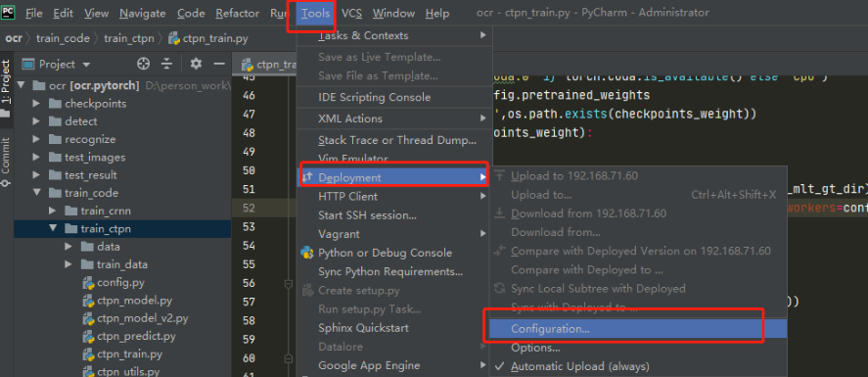The width and height of the screenshot is (868, 377).
Task: Click the checkpoints folder icon
Action: point(54,104)
